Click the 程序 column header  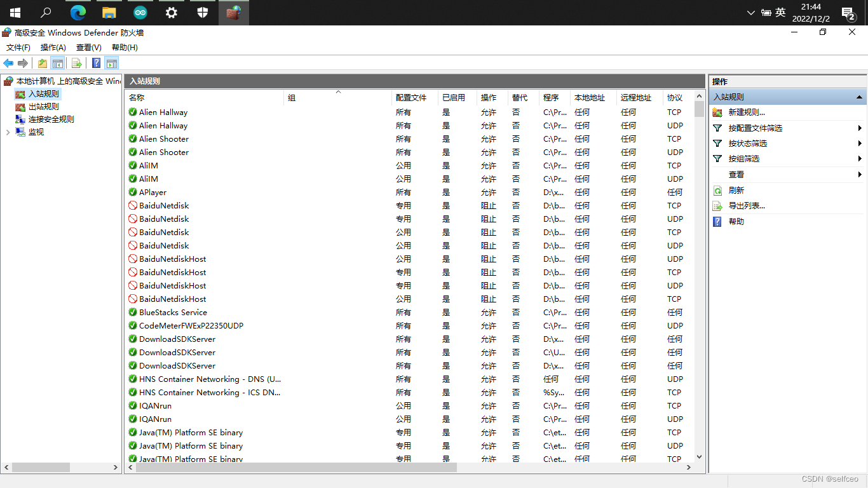point(555,97)
